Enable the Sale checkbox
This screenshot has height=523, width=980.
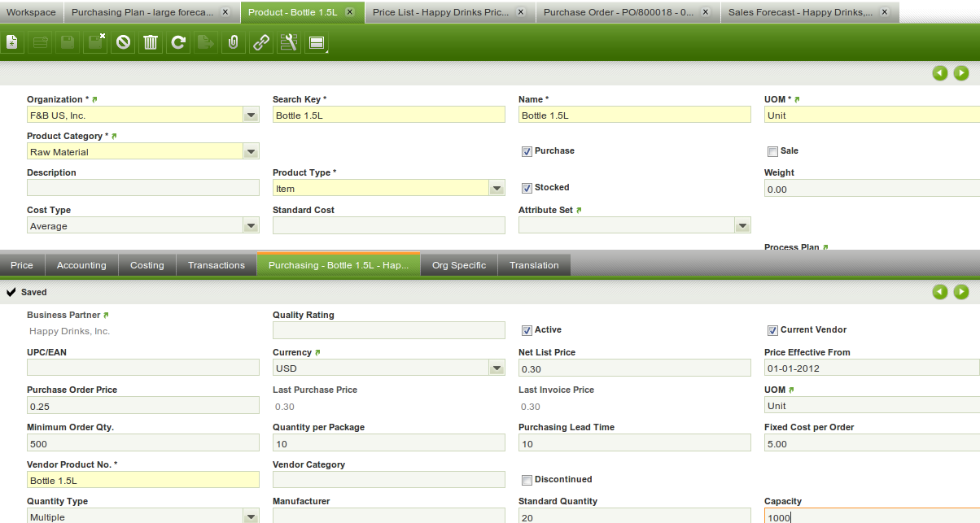click(772, 151)
